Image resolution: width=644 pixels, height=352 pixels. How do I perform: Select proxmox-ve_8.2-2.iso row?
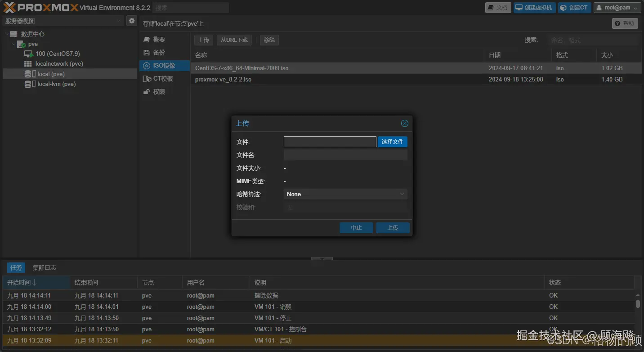tap(416, 79)
